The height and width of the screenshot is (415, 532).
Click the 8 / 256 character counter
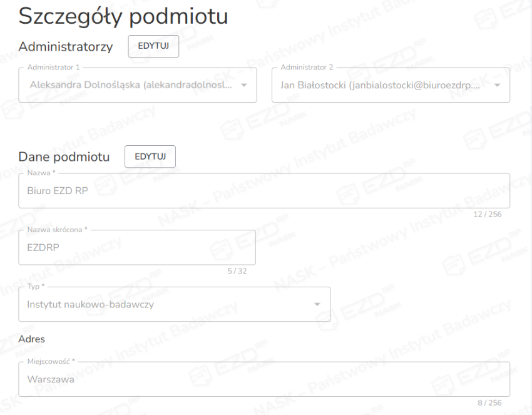tap(489, 402)
